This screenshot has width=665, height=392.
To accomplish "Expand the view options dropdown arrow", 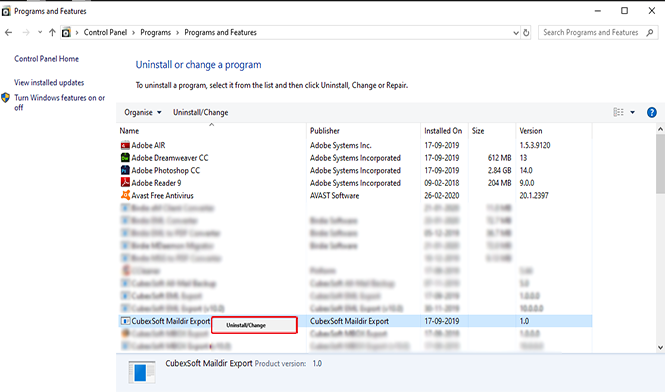I will click(632, 112).
